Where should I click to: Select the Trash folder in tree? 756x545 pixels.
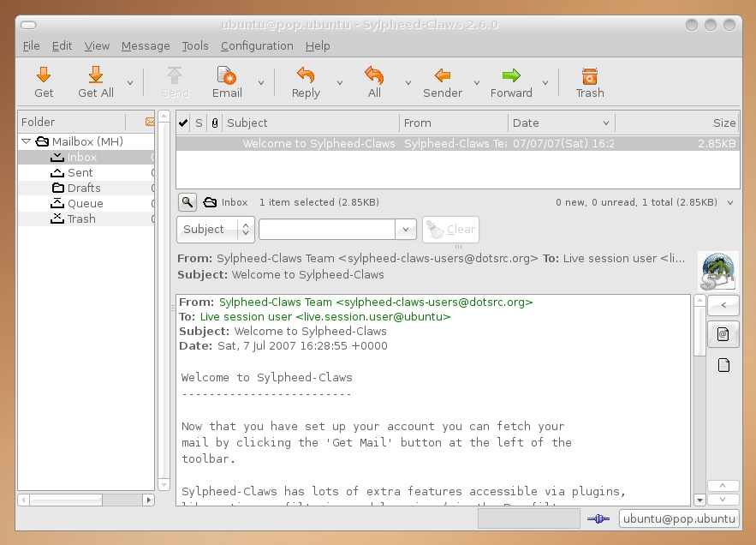86,219
